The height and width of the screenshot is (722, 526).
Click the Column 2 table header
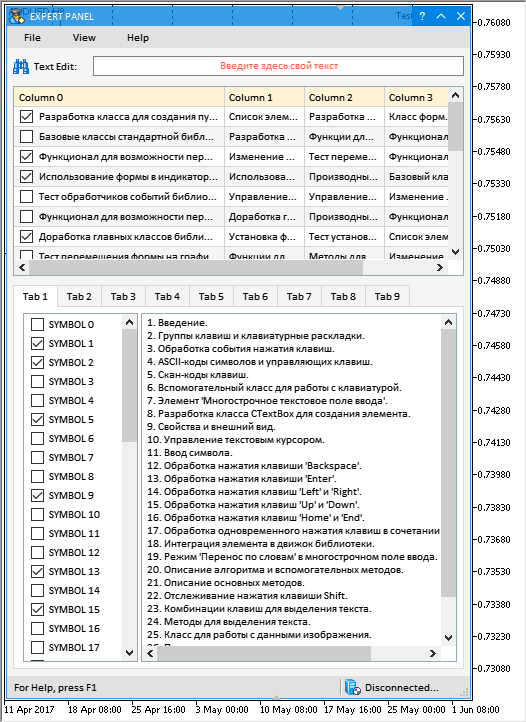pos(345,97)
